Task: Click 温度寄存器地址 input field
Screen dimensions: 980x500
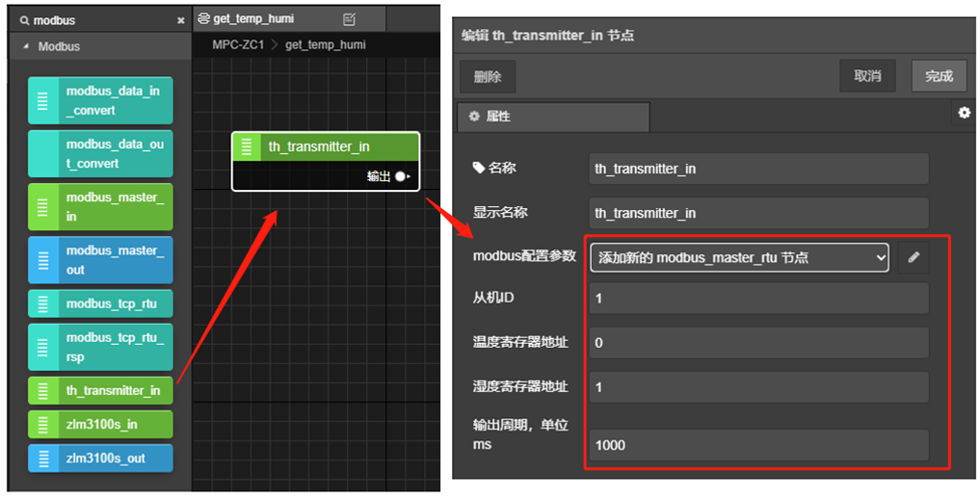Action: click(758, 343)
